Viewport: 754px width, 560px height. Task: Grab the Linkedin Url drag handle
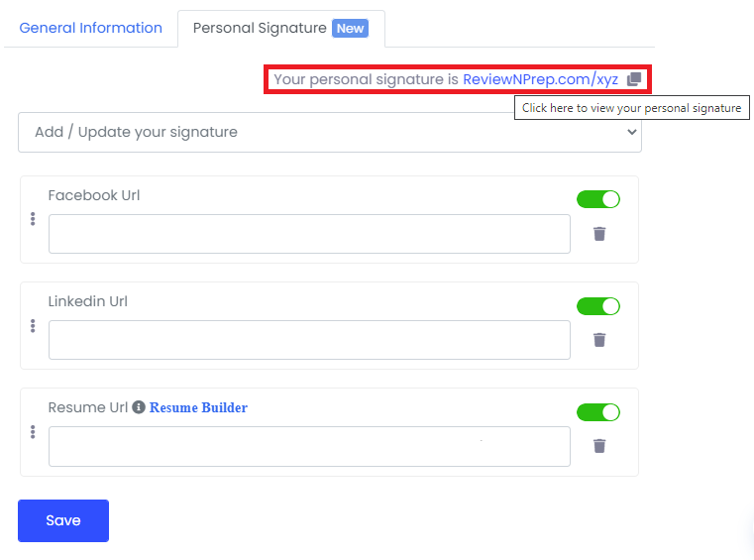pos(33,326)
